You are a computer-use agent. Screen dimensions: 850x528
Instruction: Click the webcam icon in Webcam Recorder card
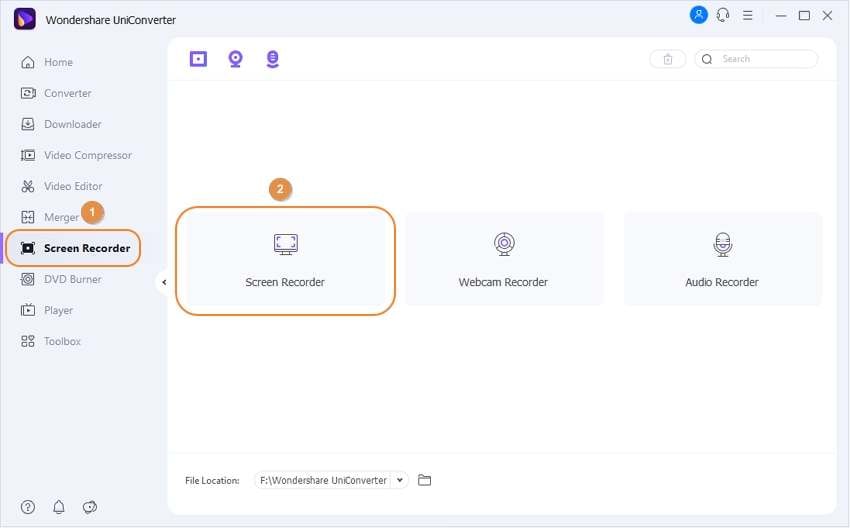tap(504, 244)
